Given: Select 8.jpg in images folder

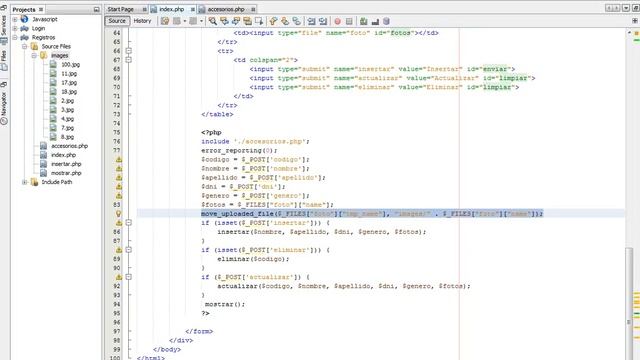Looking at the screenshot, I should [x=67, y=137].
